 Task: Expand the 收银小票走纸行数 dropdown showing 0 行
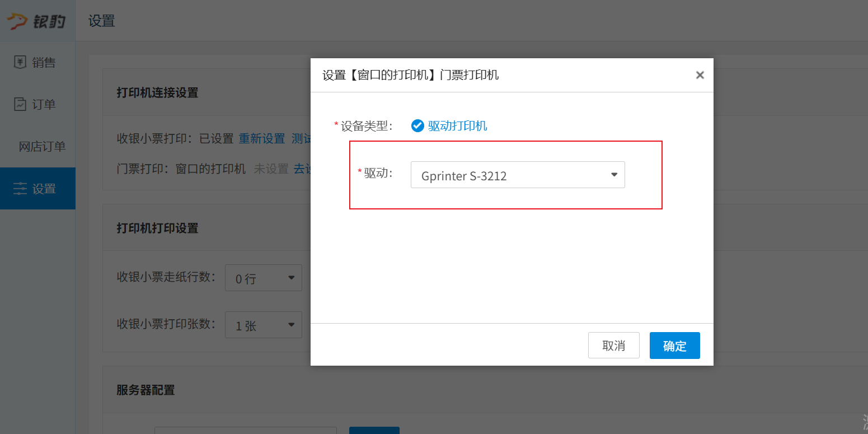coord(264,278)
